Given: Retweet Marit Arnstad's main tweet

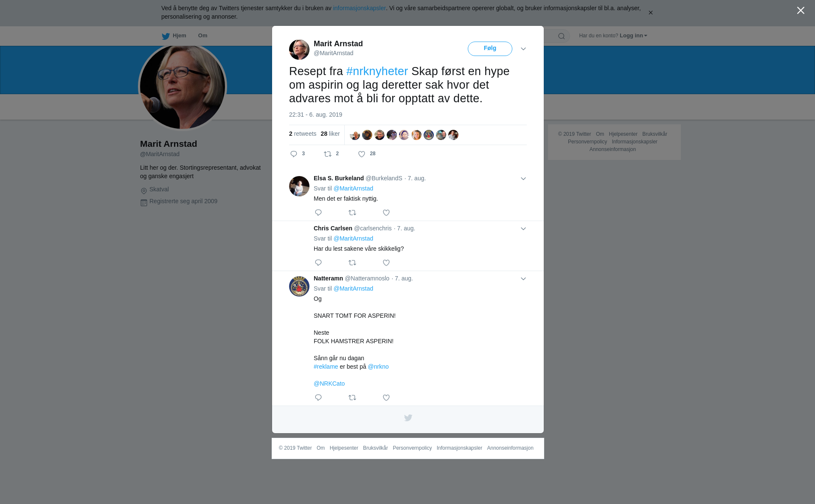Looking at the screenshot, I should (x=328, y=154).
